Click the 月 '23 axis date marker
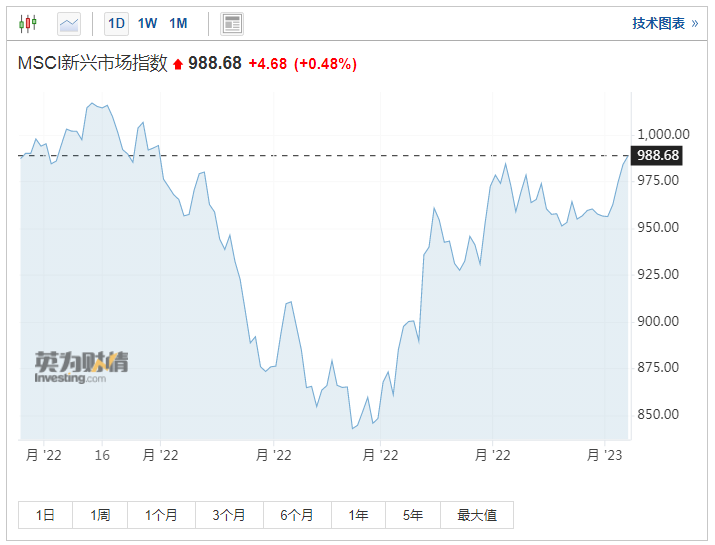Image resolution: width=715 pixels, height=545 pixels. pyautogui.click(x=604, y=455)
